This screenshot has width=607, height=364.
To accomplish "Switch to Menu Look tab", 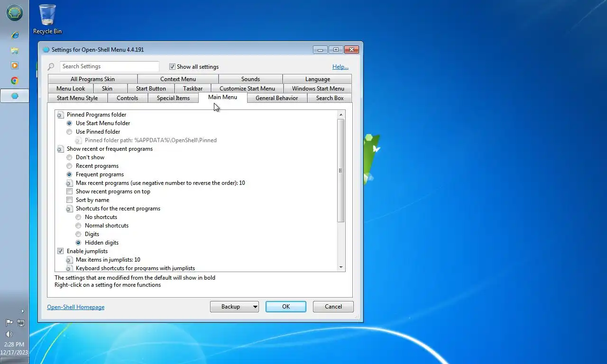I will click(x=71, y=89).
